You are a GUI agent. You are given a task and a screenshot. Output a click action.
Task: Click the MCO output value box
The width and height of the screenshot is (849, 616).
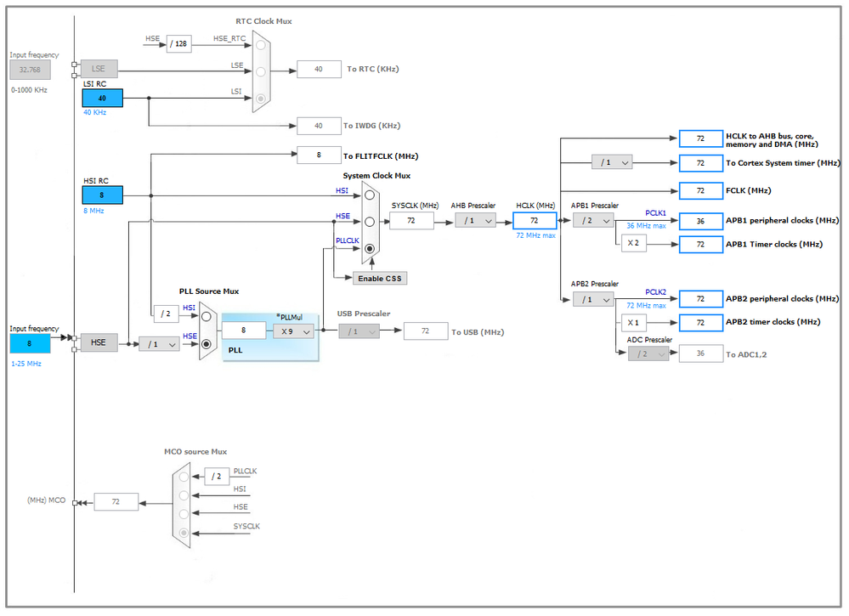pyautogui.click(x=116, y=502)
